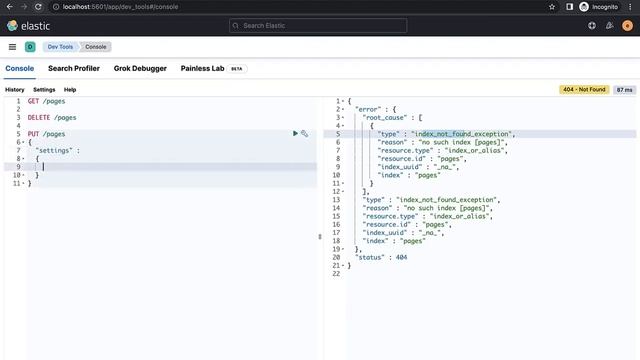Collapse output fold arrow on line 1

343,101
